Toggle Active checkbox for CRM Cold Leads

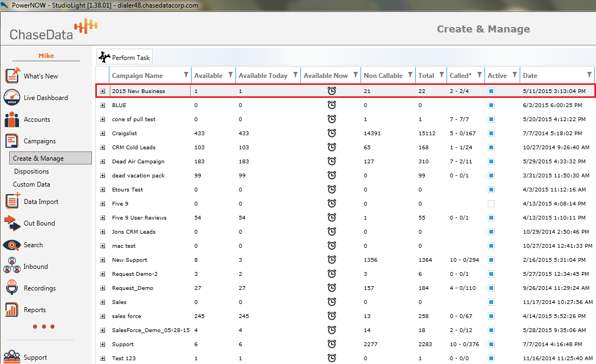pyautogui.click(x=491, y=147)
